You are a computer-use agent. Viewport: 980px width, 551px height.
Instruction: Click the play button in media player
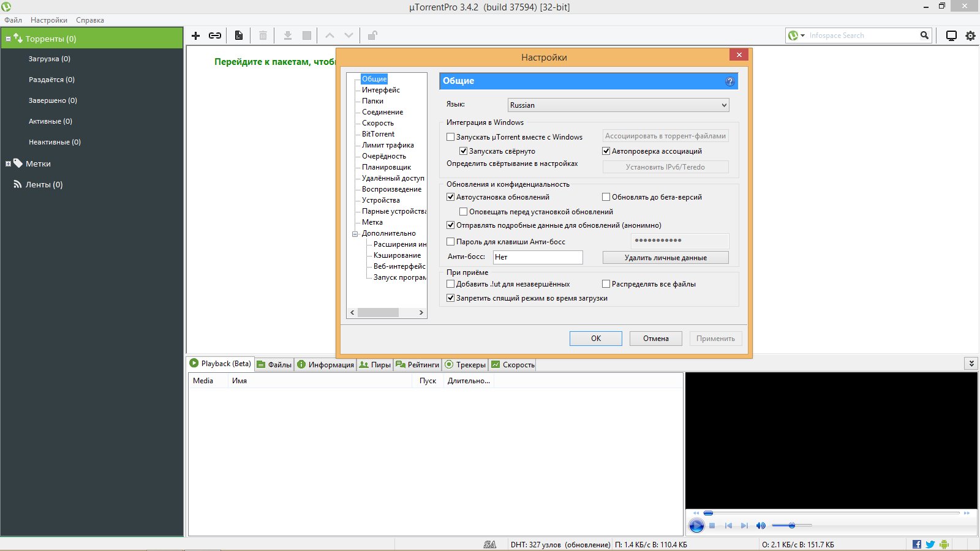pos(696,525)
